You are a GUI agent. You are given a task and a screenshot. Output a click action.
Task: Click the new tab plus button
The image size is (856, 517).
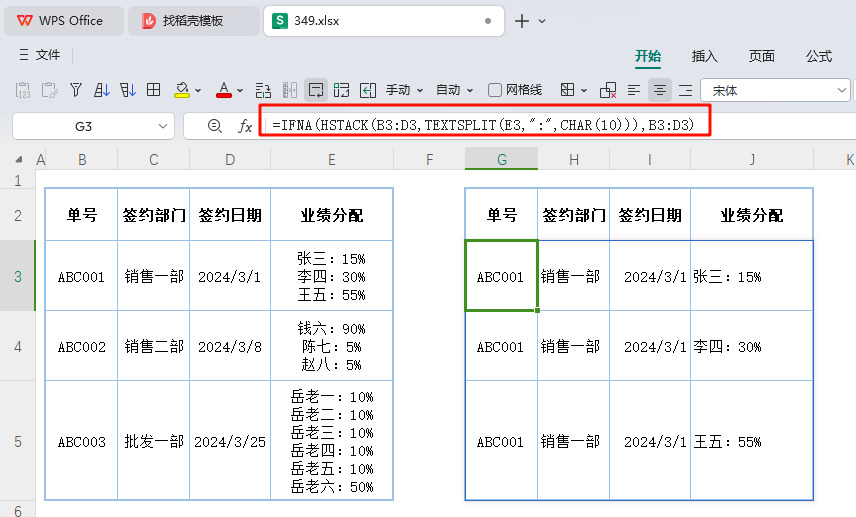pyautogui.click(x=522, y=21)
